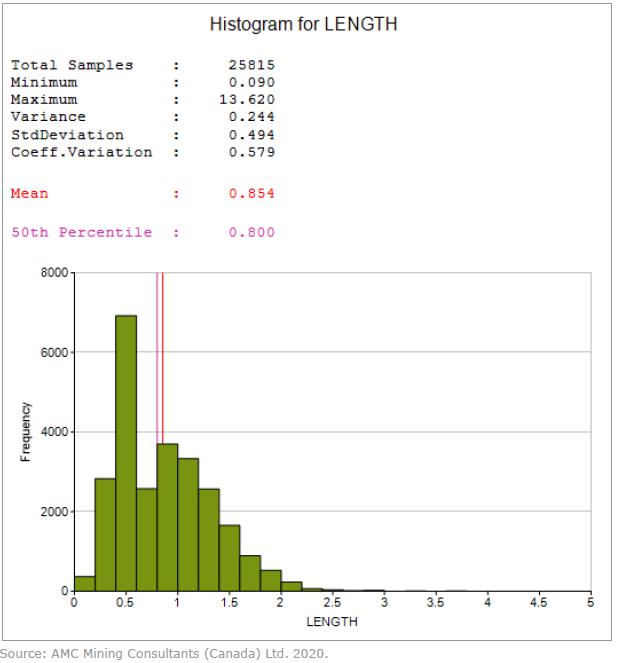The height and width of the screenshot is (663, 617).
Task: Click the Maximum value 13.620
Action: pos(247,100)
